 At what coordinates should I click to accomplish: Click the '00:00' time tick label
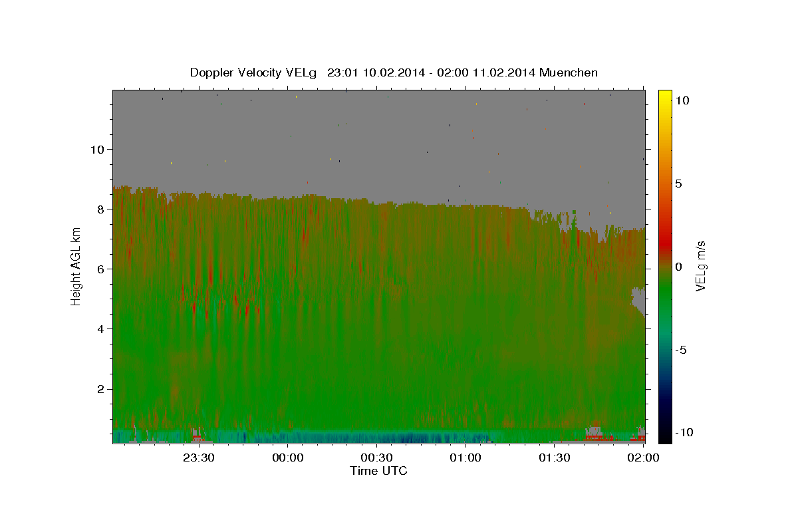tap(288, 458)
